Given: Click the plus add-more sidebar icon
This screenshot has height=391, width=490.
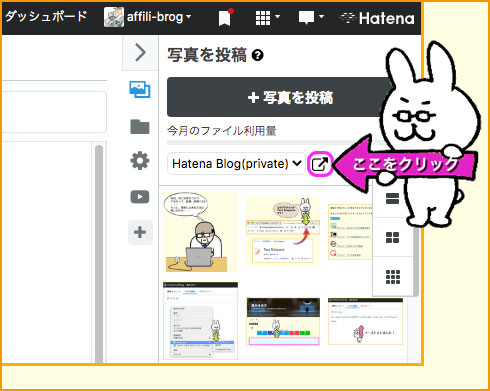Looking at the screenshot, I should (140, 232).
